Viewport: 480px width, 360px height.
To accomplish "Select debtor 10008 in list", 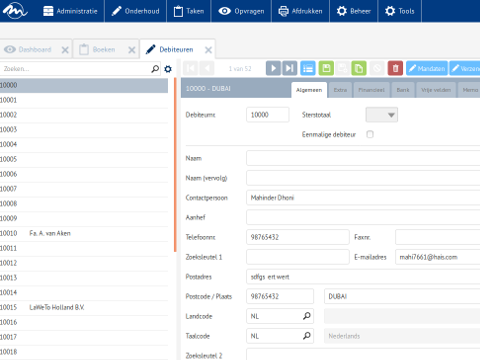I will click(x=84, y=204).
